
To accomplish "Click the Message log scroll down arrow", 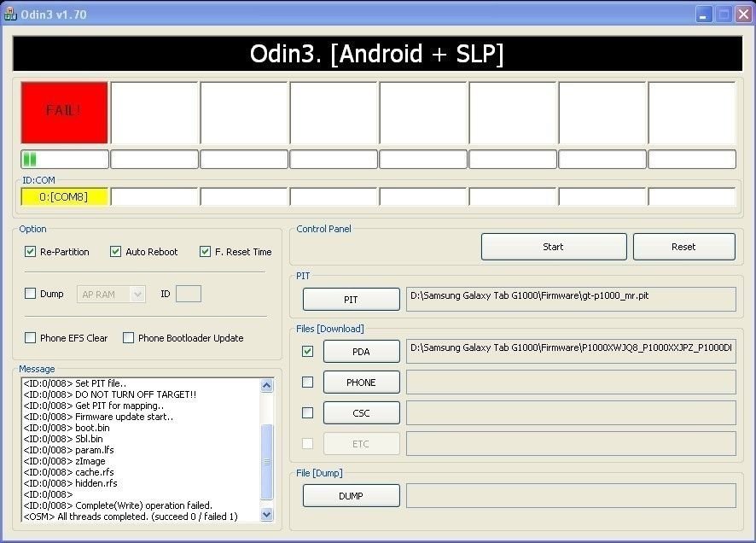I will point(266,515).
